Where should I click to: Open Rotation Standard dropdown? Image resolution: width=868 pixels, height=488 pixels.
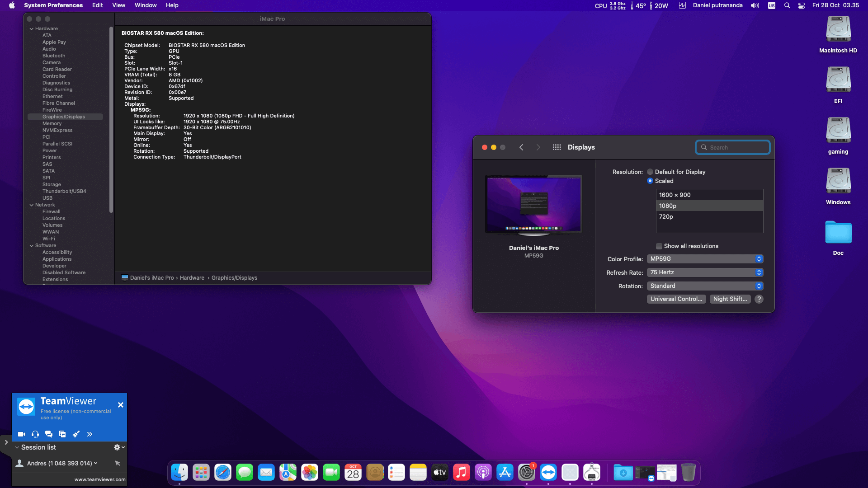[x=705, y=286]
